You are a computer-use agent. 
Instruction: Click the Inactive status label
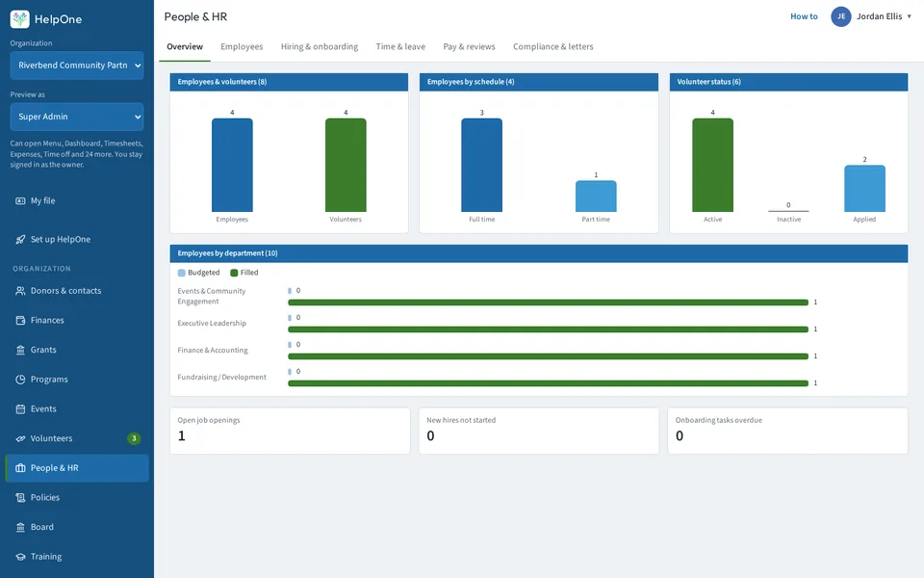[x=788, y=220]
